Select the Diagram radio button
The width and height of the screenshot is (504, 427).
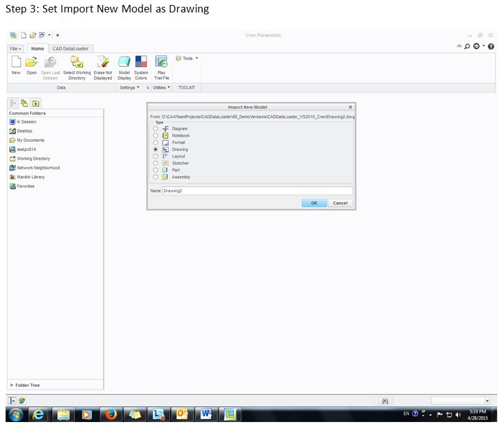click(156, 129)
